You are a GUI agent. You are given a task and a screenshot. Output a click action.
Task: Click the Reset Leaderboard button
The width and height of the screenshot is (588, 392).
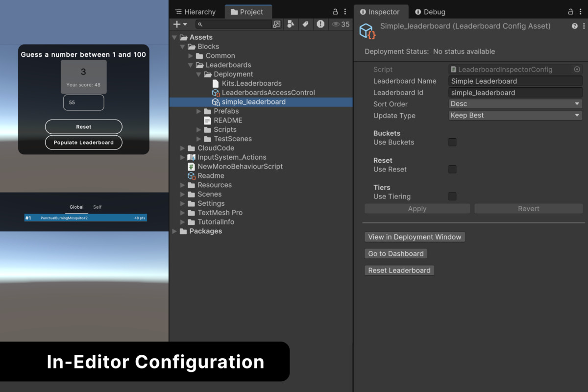399,270
